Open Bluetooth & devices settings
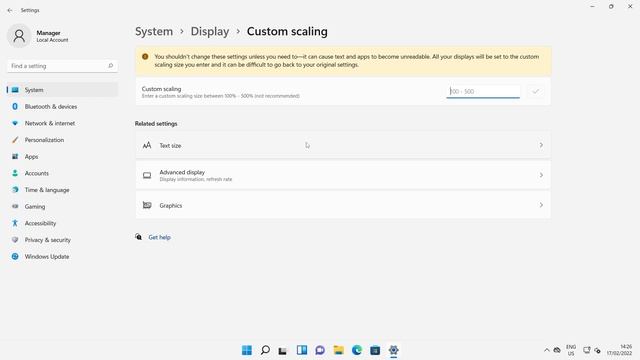Screen dimensions: 640x360 [x=62, y=107]
